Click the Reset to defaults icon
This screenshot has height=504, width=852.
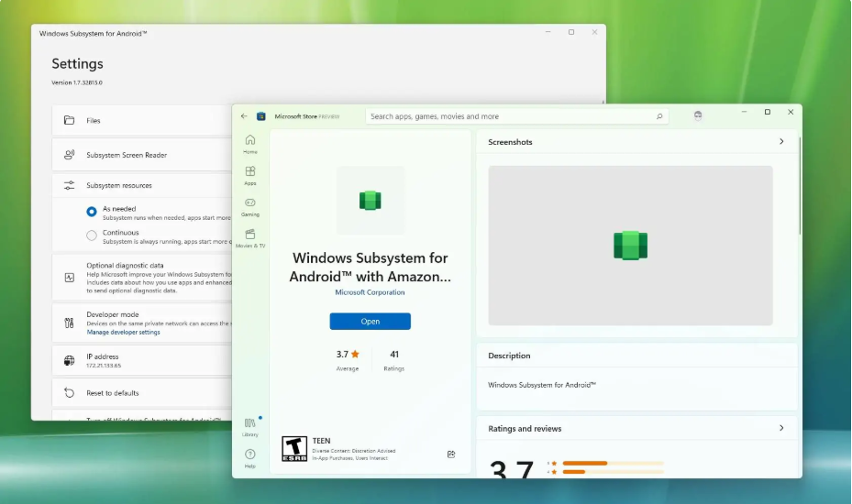(x=69, y=393)
